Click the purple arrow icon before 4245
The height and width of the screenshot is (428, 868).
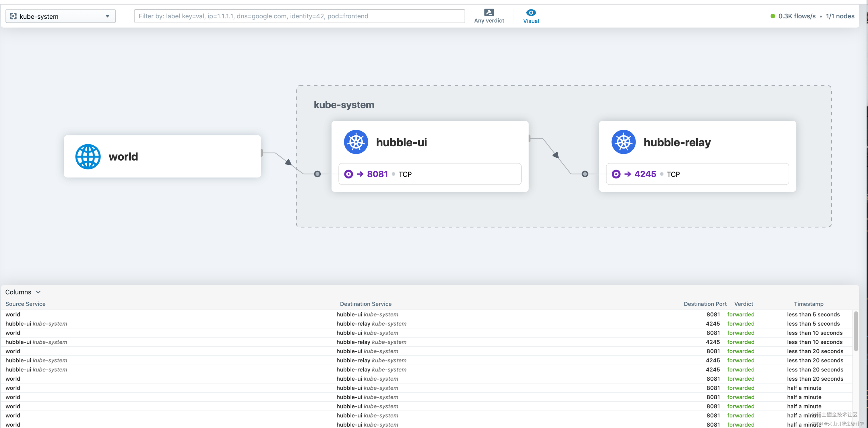[x=627, y=174]
